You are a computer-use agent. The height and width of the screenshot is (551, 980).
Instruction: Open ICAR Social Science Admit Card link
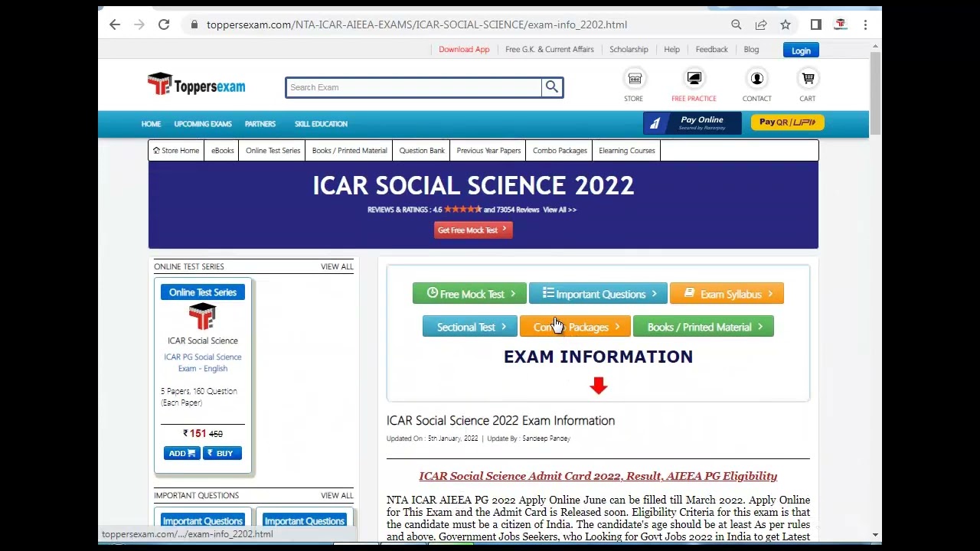click(x=598, y=476)
